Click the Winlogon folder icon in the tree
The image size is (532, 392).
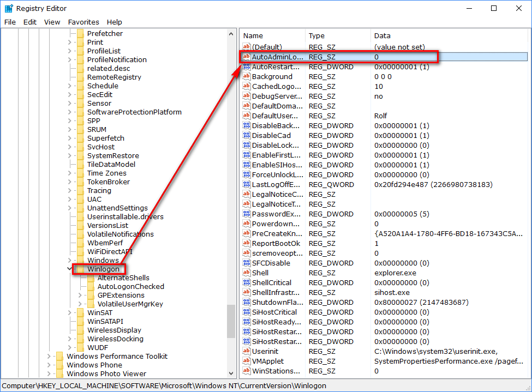point(80,269)
